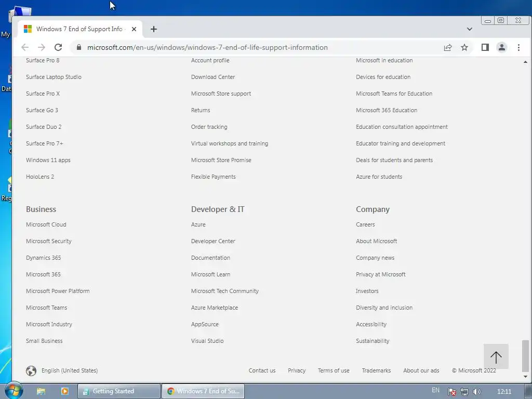Open the Microsoft 365 Education link
This screenshot has width=532, height=399.
click(x=387, y=110)
